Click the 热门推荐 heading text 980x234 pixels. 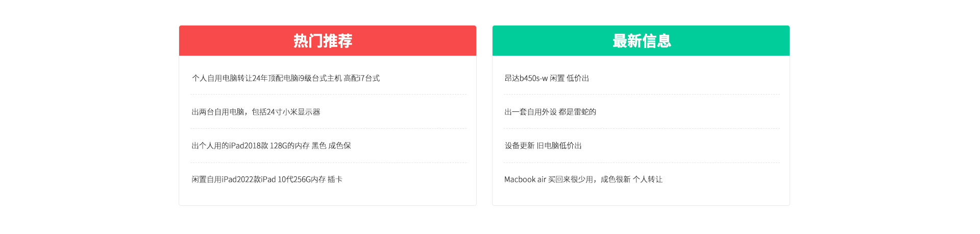click(x=323, y=41)
